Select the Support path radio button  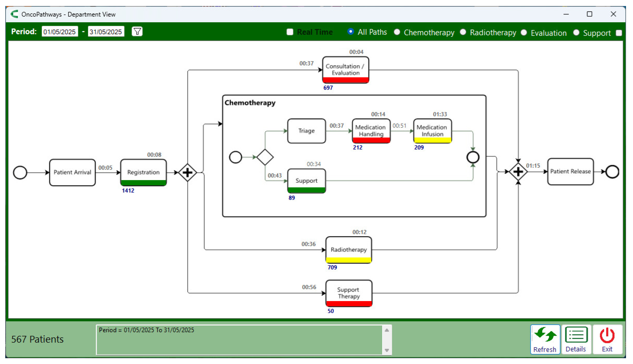tap(576, 33)
